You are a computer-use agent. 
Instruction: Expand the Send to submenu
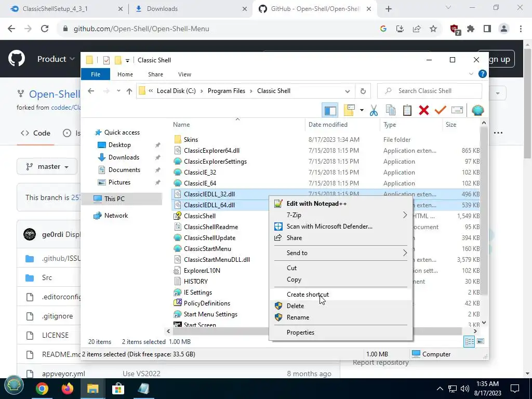coord(341,253)
